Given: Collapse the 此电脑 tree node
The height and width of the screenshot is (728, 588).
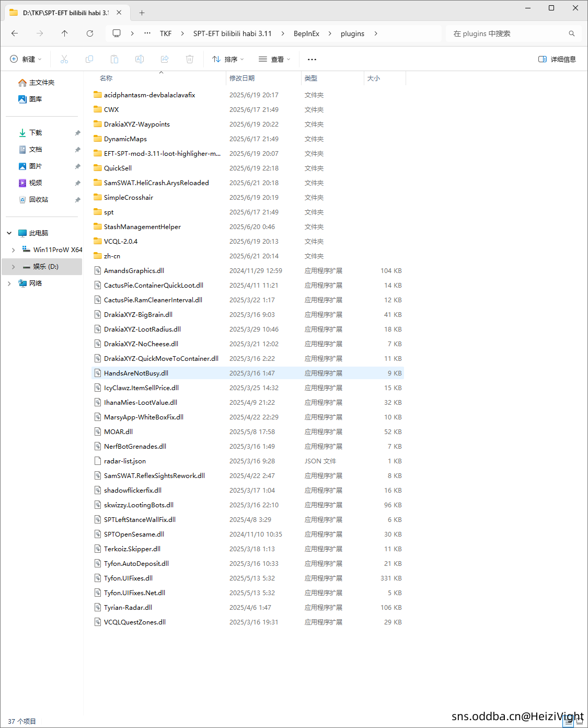Looking at the screenshot, I should [x=9, y=233].
